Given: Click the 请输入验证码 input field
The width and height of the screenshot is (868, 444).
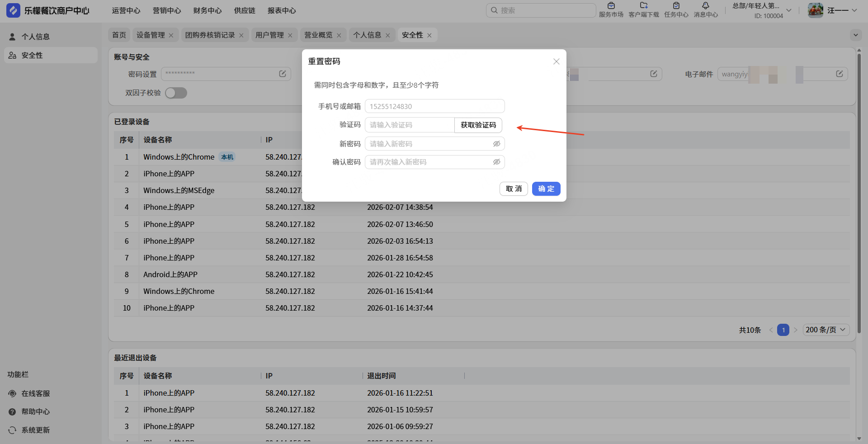Looking at the screenshot, I should (409, 125).
